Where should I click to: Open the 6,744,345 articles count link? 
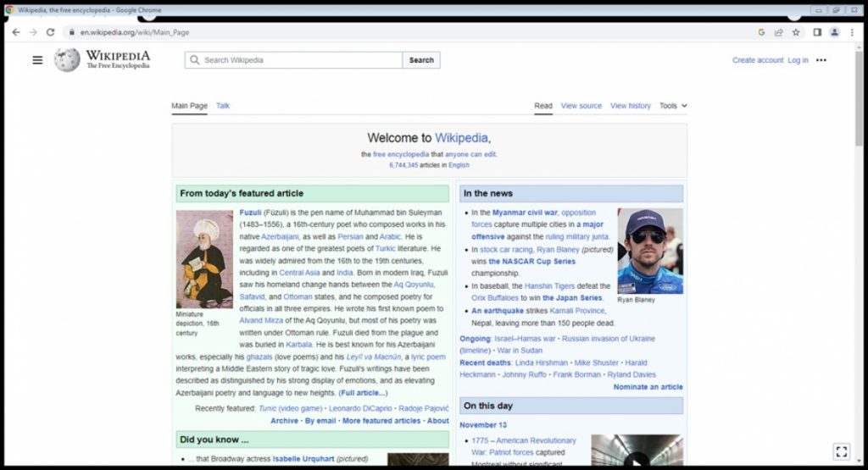403,165
